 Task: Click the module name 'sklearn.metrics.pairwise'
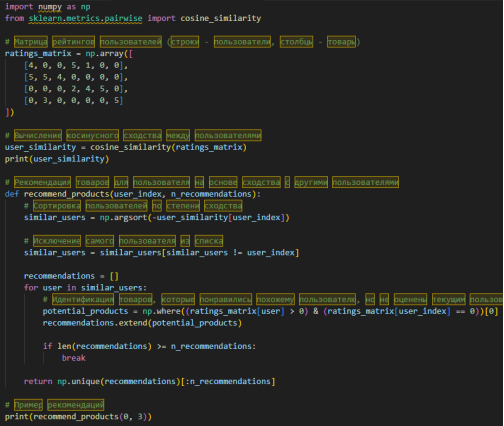(85, 18)
